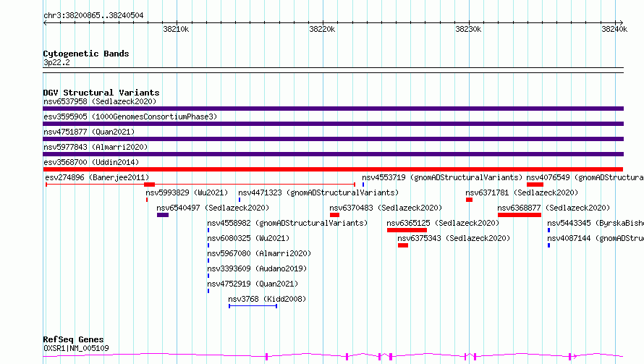
Task: Click the red nsv6375343 variant block
Action: 403,245
